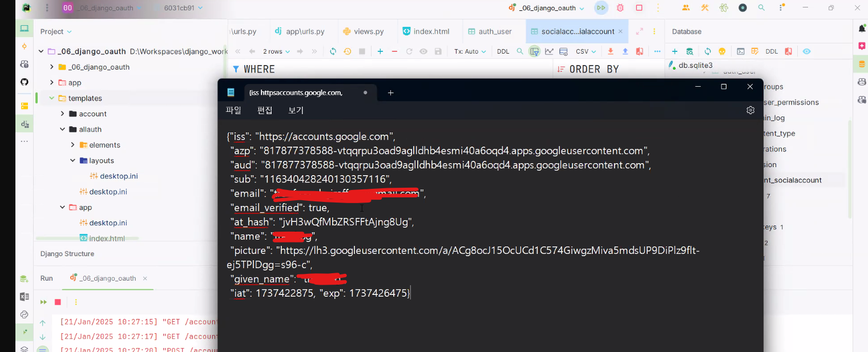Open the Database tool window icon

tap(862, 64)
